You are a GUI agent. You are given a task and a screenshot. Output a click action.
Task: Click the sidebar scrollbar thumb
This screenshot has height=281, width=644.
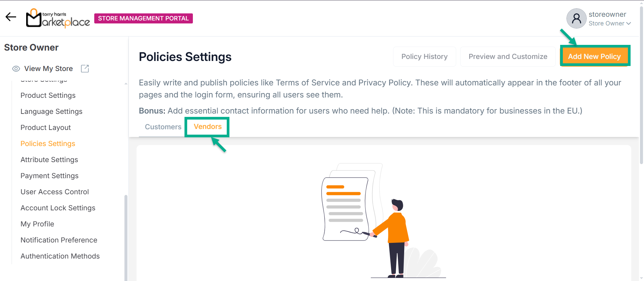coord(126,234)
